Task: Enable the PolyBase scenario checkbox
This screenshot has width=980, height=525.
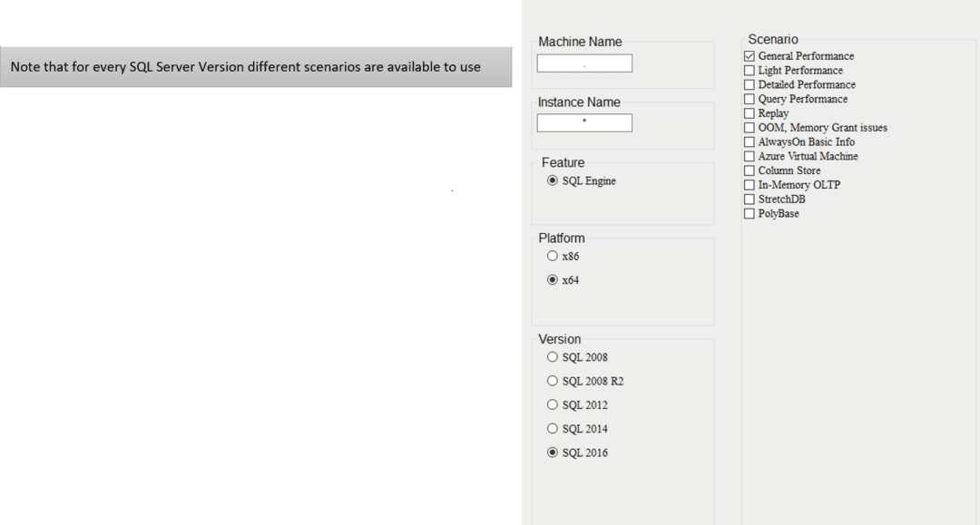Action: pos(750,214)
